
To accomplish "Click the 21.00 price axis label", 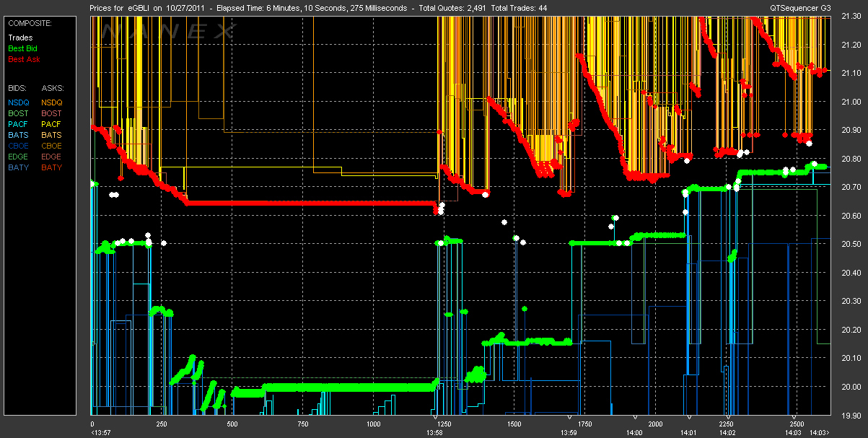I will [851, 102].
